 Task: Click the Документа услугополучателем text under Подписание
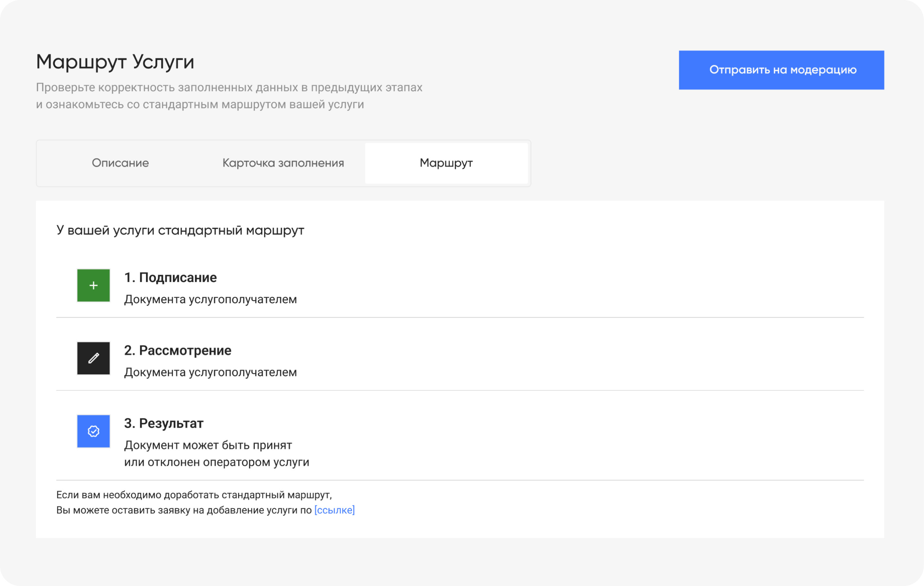[210, 299]
